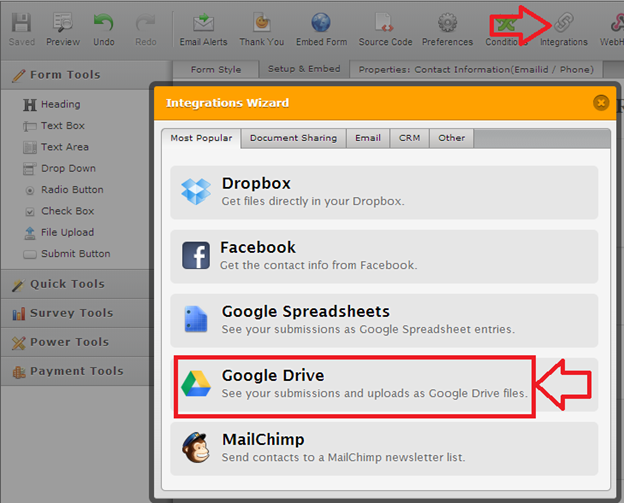Open Conditions in the toolbar

tap(505, 29)
